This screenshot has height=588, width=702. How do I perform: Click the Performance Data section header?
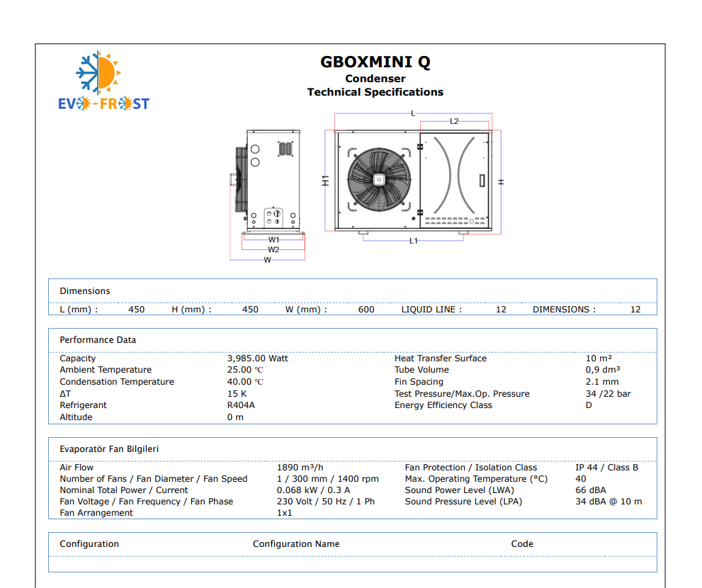coord(98,340)
